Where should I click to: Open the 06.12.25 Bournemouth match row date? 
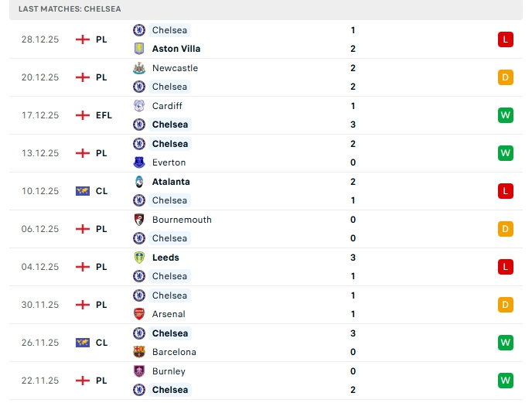[40, 229]
